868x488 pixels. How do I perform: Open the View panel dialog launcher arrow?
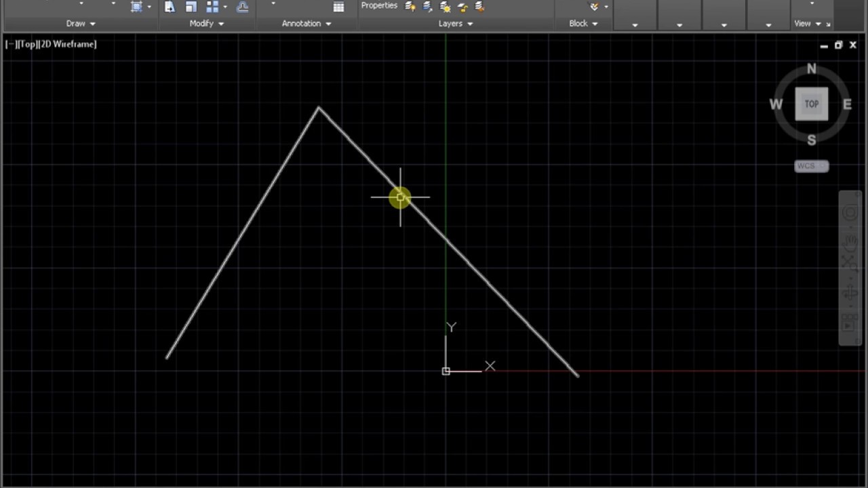click(828, 24)
